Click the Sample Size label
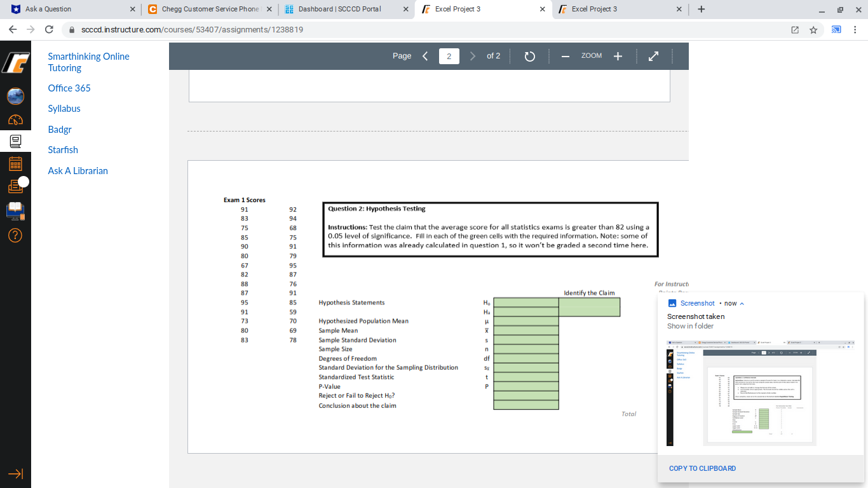Viewport: 868px width, 488px height. [x=336, y=349]
